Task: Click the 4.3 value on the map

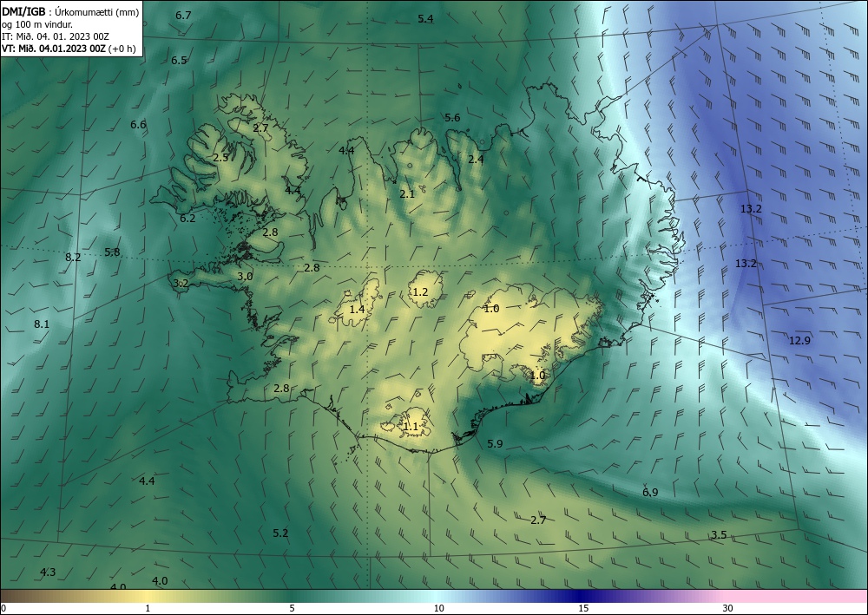Action: (48, 572)
